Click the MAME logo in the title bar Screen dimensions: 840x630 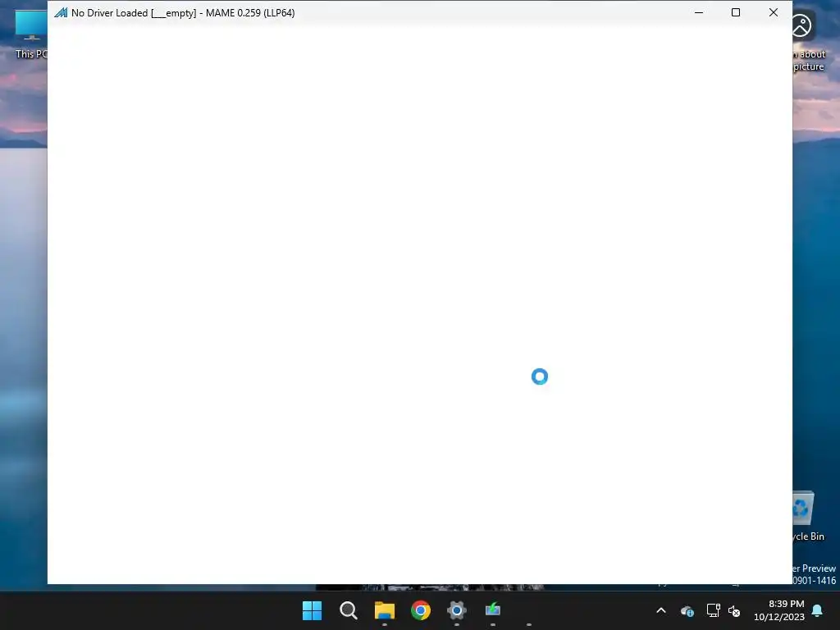point(61,13)
